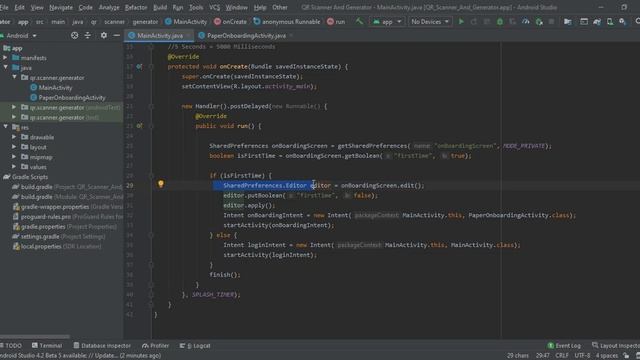Image resolution: width=640 pixels, height=360 pixels.
Task: Open the Build menu
Action: point(160,7)
